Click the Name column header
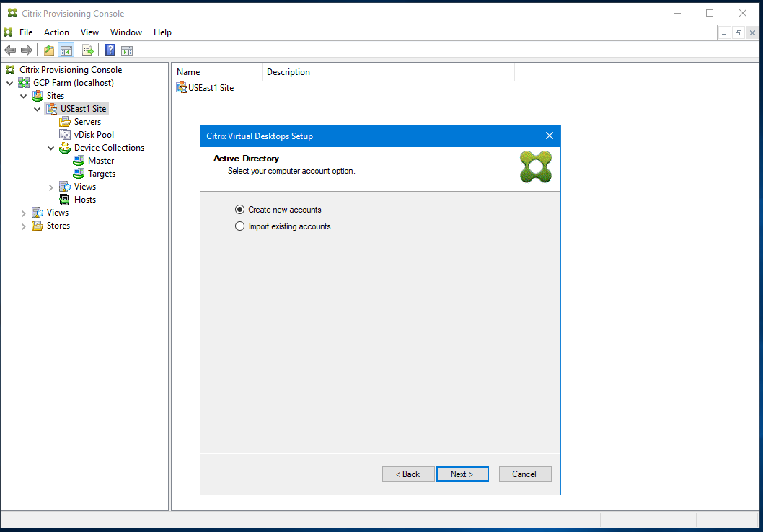Image resolution: width=763 pixels, height=532 pixels. tap(218, 72)
